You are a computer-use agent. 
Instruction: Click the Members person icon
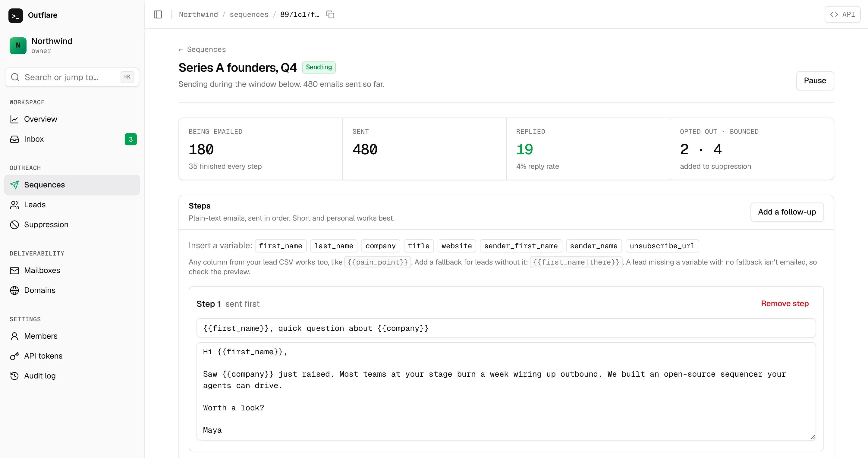(14, 336)
